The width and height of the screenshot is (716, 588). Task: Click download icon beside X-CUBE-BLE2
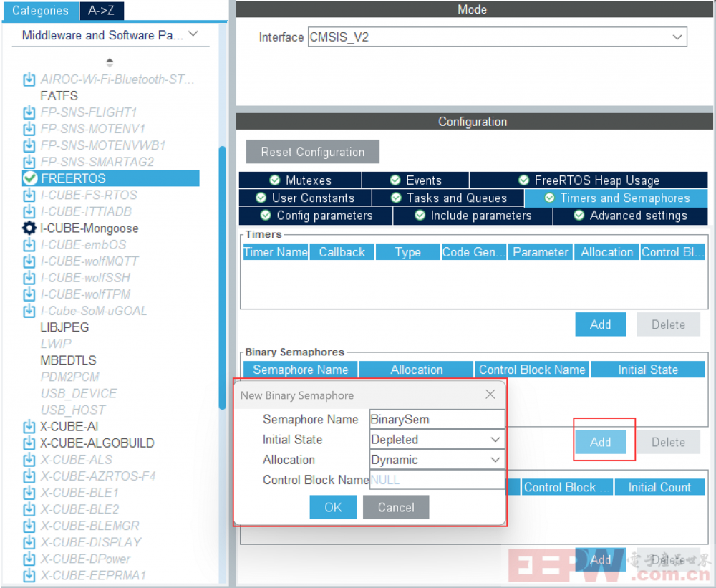29,509
